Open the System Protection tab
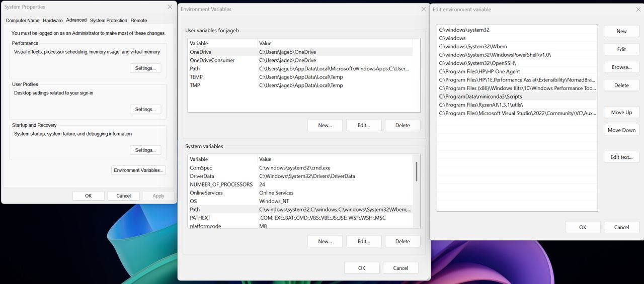The width and height of the screenshot is (644, 284). tap(109, 21)
